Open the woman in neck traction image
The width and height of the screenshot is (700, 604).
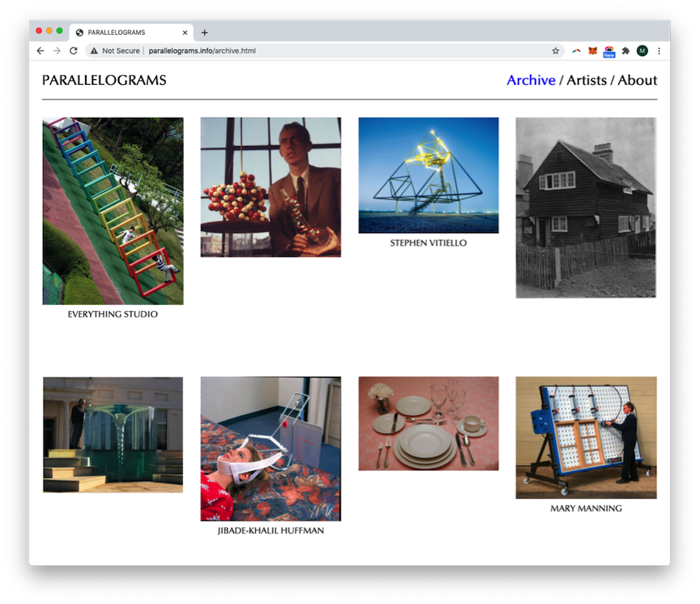[271, 449]
